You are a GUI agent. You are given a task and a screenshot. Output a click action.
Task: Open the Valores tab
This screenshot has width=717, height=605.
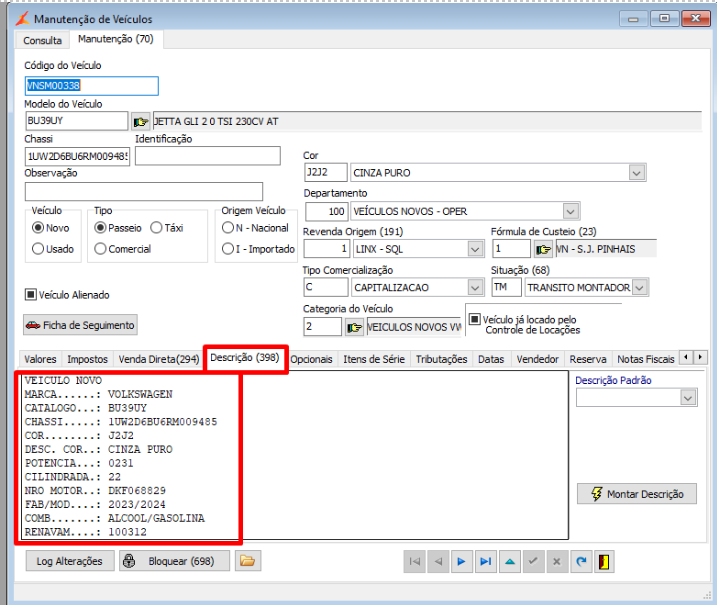point(40,359)
